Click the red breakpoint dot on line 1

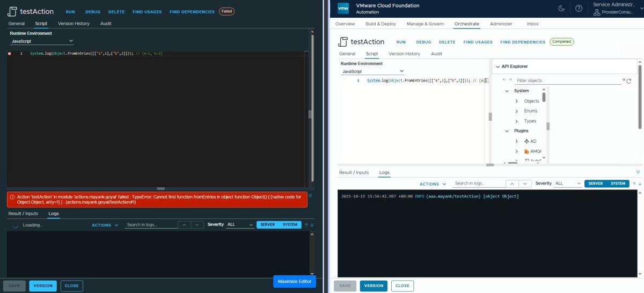10,54
